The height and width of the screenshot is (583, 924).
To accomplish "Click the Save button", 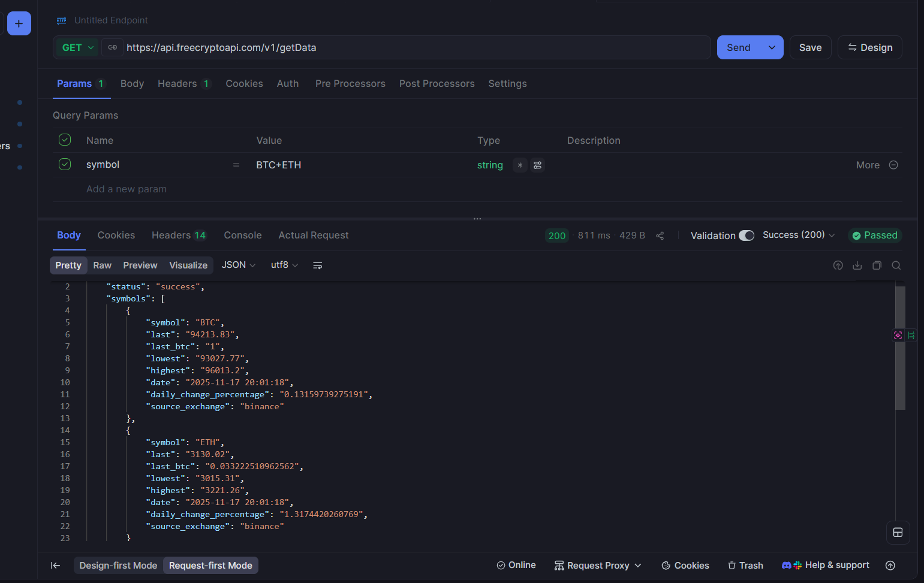I will point(810,47).
